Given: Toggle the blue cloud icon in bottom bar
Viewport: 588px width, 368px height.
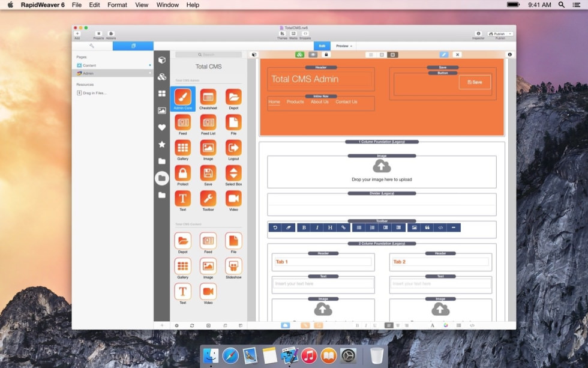Looking at the screenshot, I should click(x=286, y=325).
